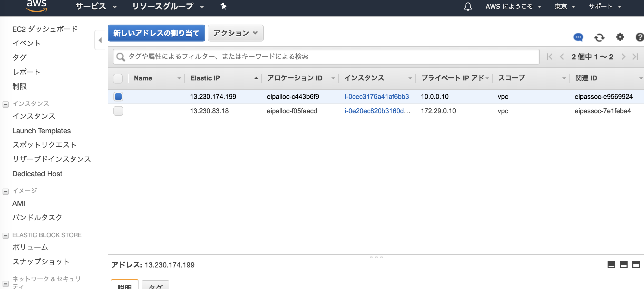The image size is (644, 289).
Task: Click the notifications bell icon
Action: pyautogui.click(x=467, y=6)
